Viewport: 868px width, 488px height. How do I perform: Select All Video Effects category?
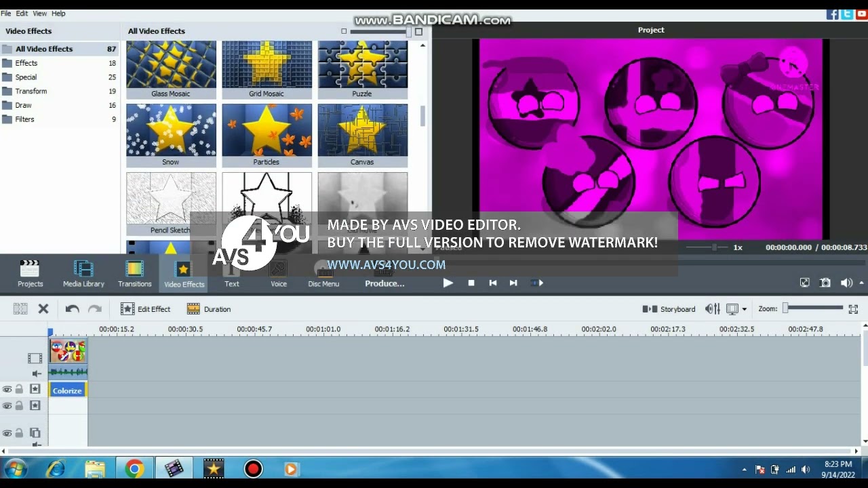point(60,49)
